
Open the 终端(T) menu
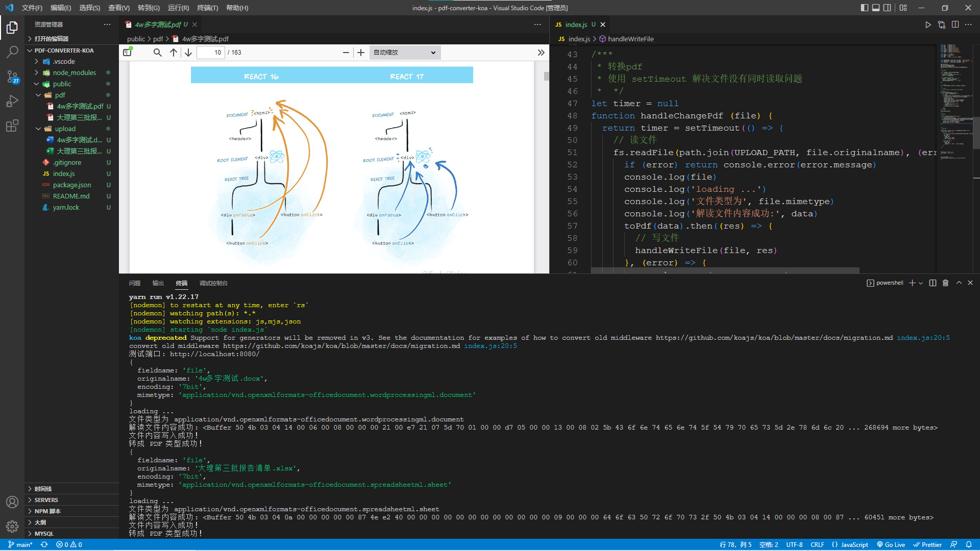tap(207, 8)
